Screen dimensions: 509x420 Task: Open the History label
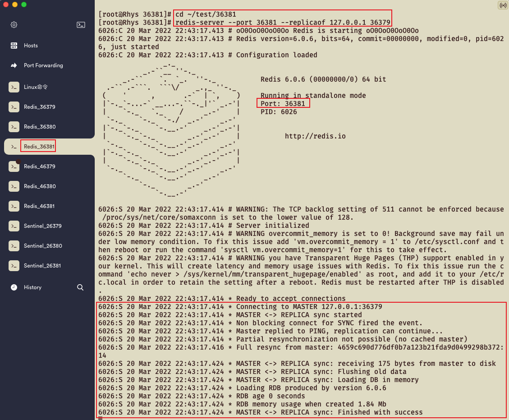[x=32, y=287]
